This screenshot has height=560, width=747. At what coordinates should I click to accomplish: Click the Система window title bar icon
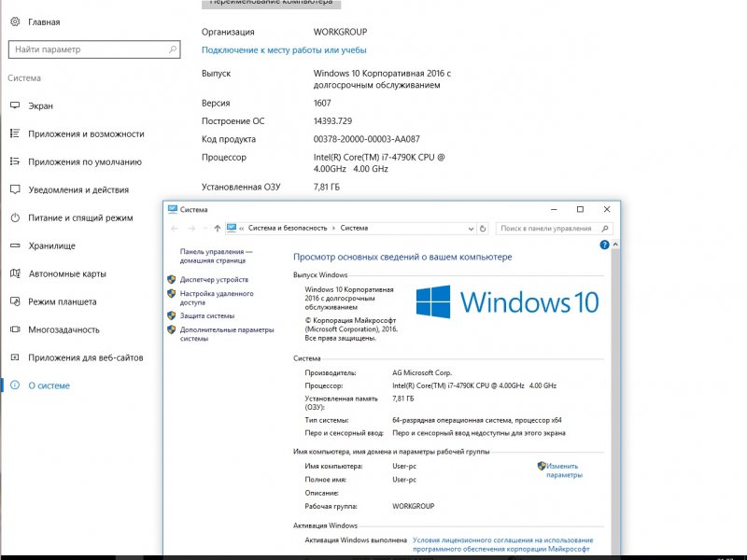click(173, 209)
